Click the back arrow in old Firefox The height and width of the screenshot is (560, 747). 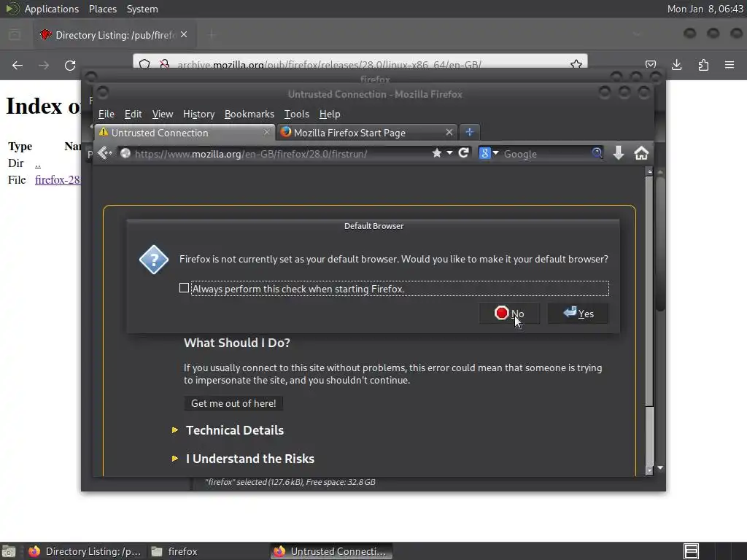pyautogui.click(x=104, y=153)
